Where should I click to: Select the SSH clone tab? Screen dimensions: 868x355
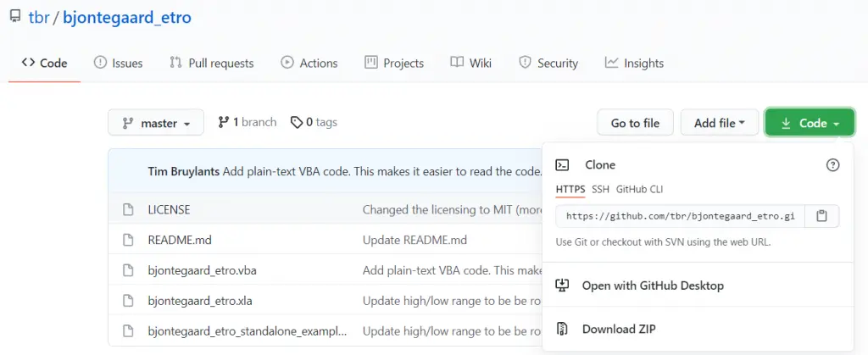pyautogui.click(x=600, y=190)
